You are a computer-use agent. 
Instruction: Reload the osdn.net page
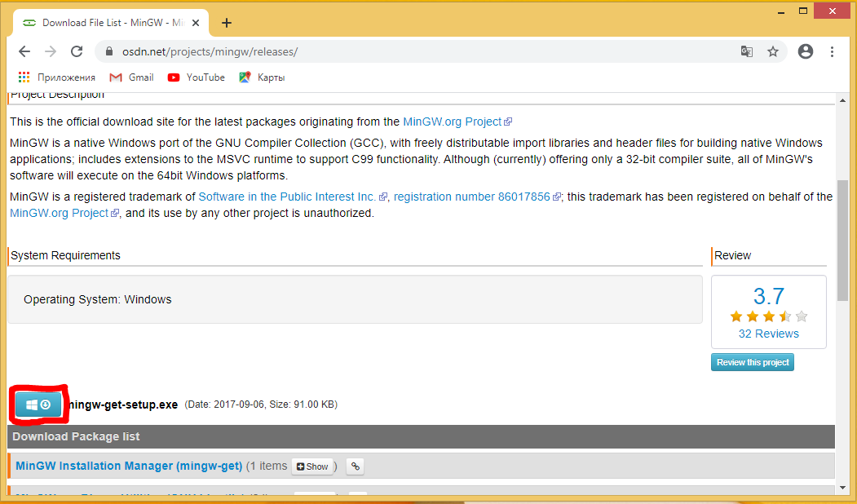click(x=77, y=51)
